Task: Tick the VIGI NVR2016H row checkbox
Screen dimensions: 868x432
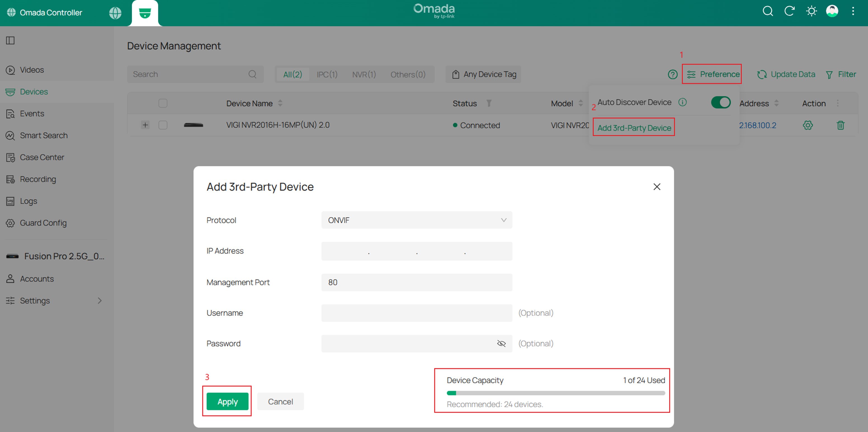Action: [x=163, y=125]
